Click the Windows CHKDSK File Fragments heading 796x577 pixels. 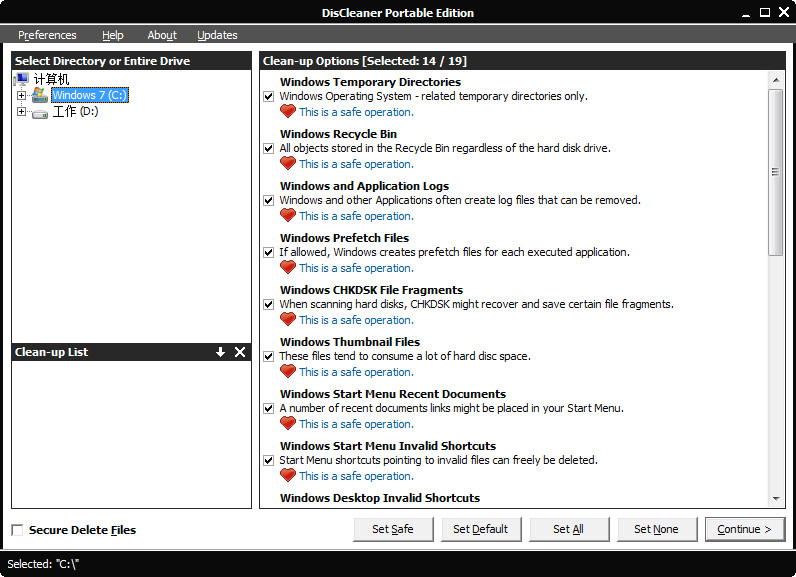point(371,290)
